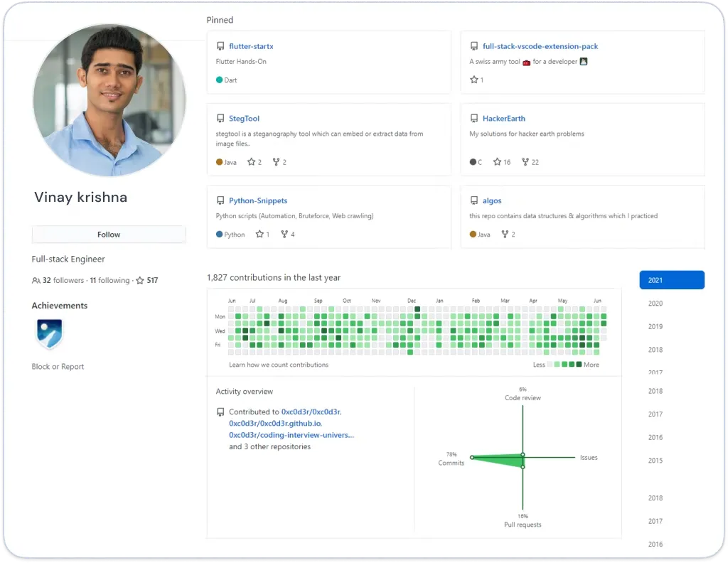Click the star icon on full-stack-vscode-extension-pack card

[473, 80]
